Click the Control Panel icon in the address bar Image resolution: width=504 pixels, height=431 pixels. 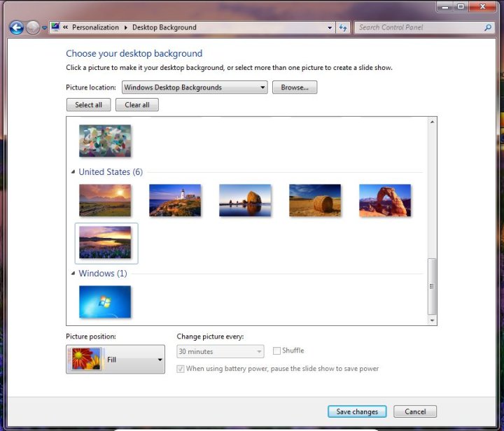55,27
